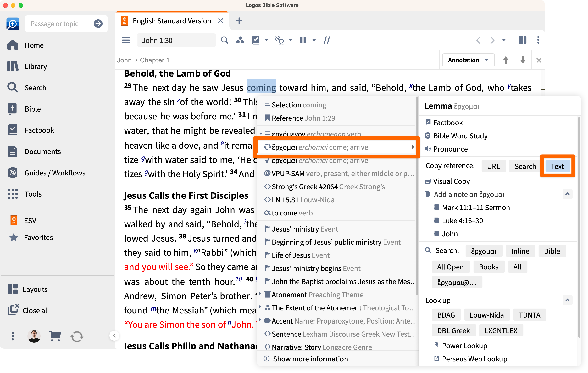The width and height of the screenshot is (588, 373).
Task: Open the interlinear dropdown arrow
Action: pos(290,40)
